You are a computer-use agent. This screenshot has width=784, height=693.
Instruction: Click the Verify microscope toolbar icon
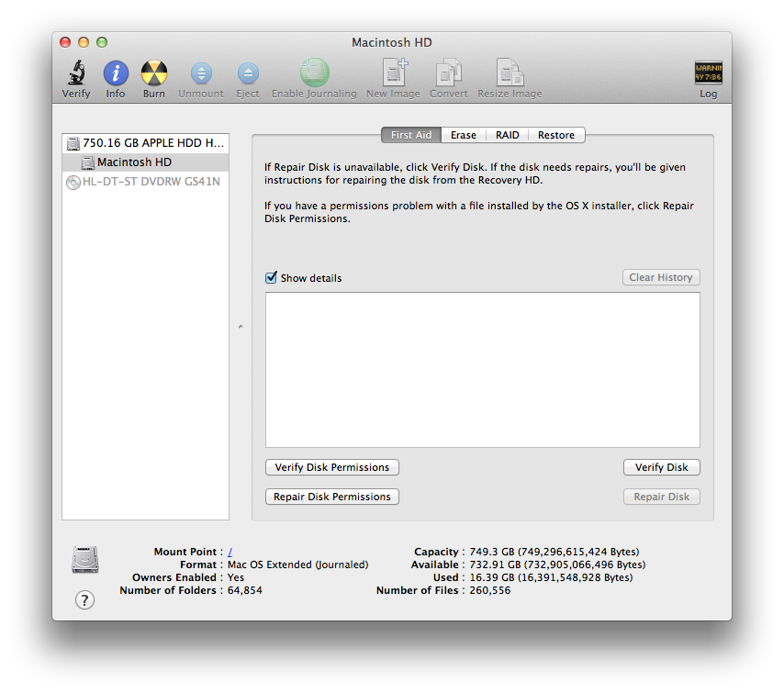click(x=76, y=73)
